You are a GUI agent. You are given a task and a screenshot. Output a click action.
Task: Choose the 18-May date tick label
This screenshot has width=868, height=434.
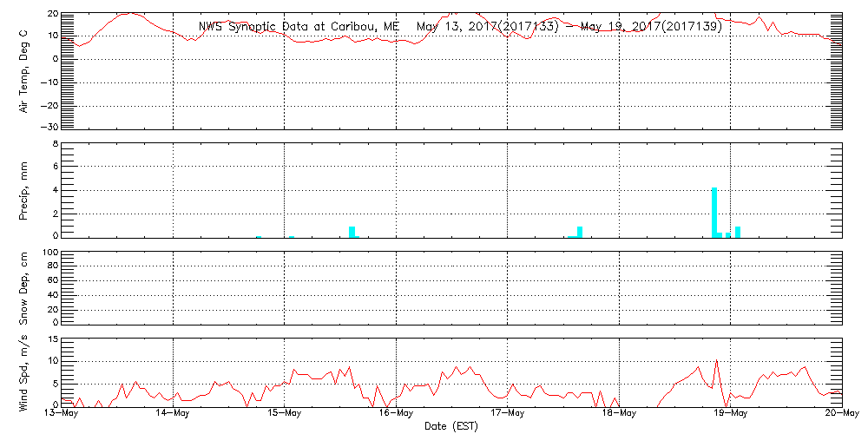coord(619,414)
